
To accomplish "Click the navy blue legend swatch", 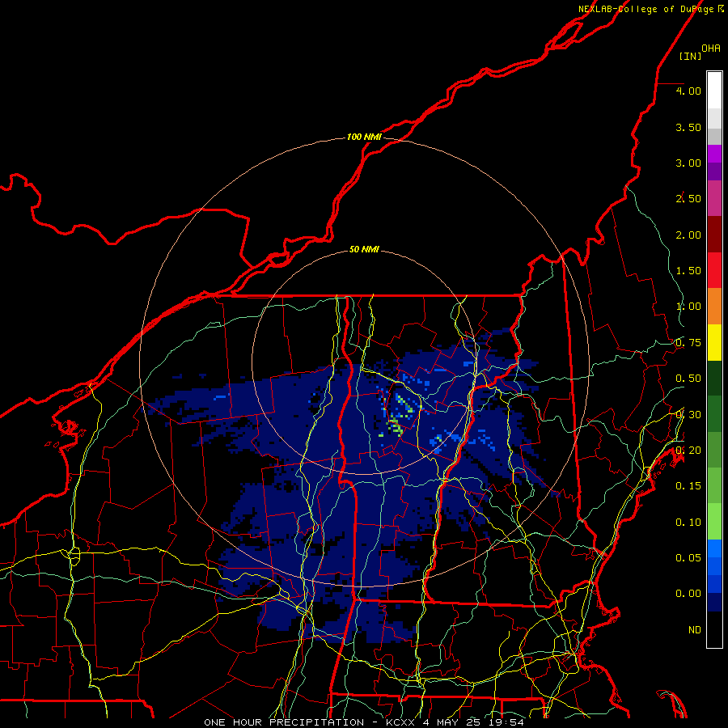I will coord(714,602).
